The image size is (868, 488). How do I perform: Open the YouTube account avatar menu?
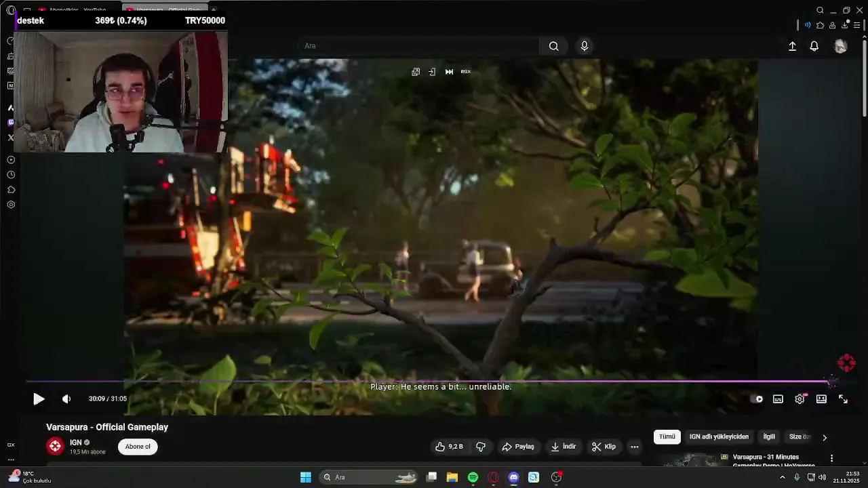(841, 46)
